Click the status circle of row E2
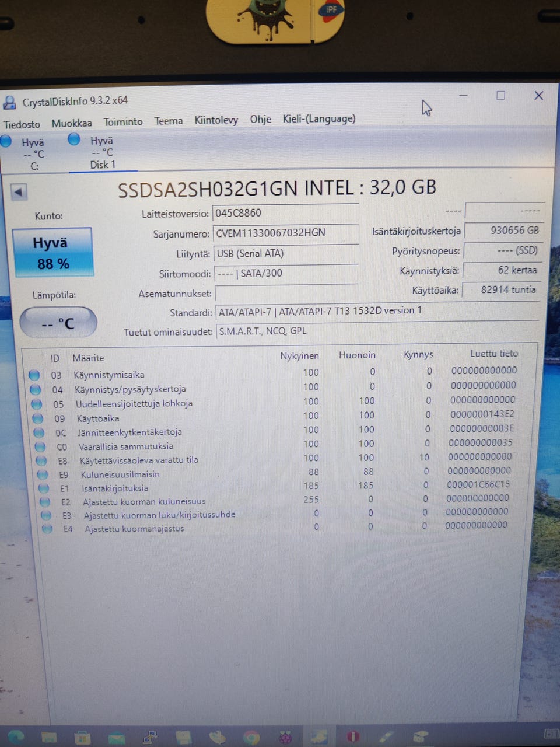 tap(45, 502)
